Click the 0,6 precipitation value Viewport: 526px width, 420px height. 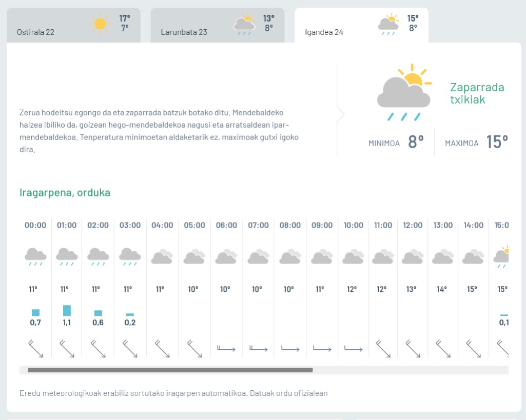coord(98,323)
